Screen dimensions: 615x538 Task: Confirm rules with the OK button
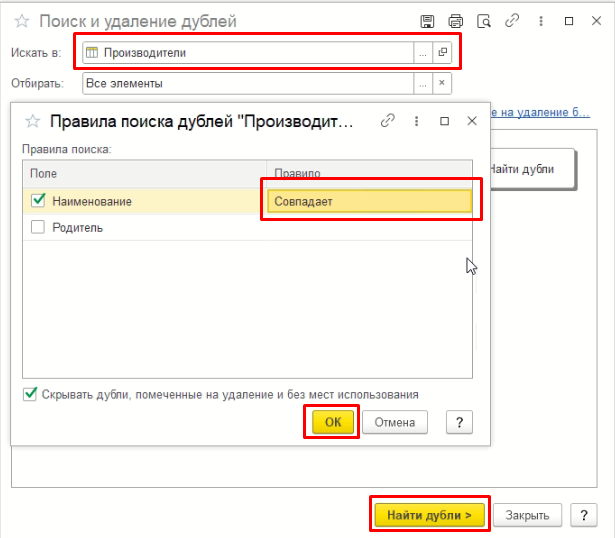point(333,422)
